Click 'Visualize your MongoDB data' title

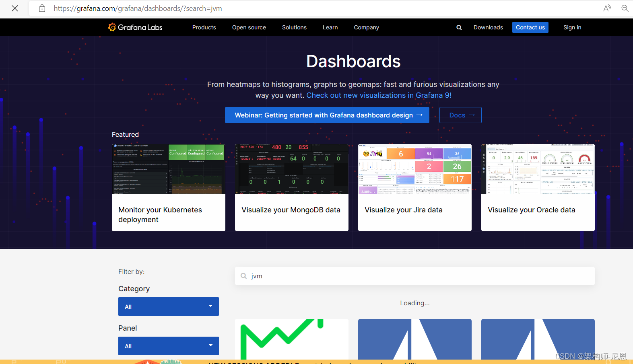(291, 210)
